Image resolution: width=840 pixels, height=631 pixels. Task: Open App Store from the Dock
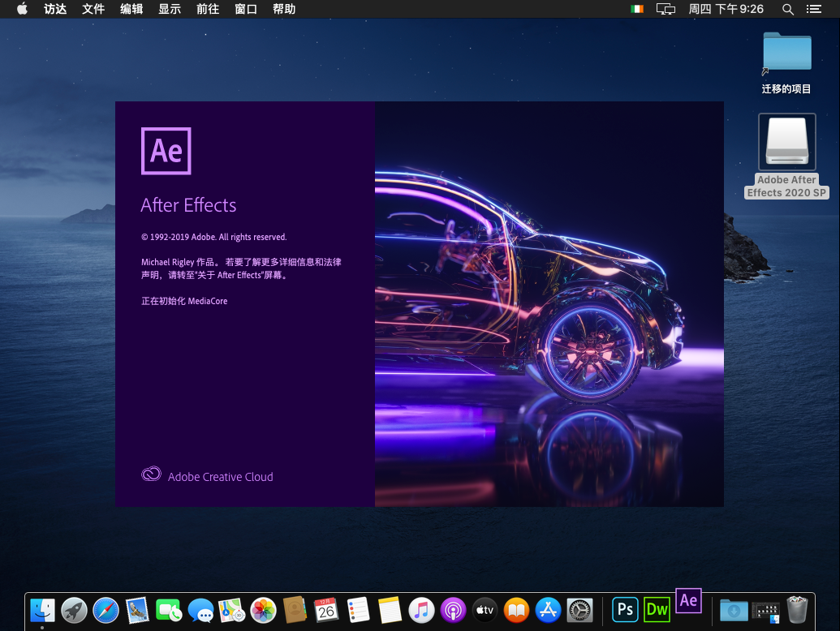548,610
